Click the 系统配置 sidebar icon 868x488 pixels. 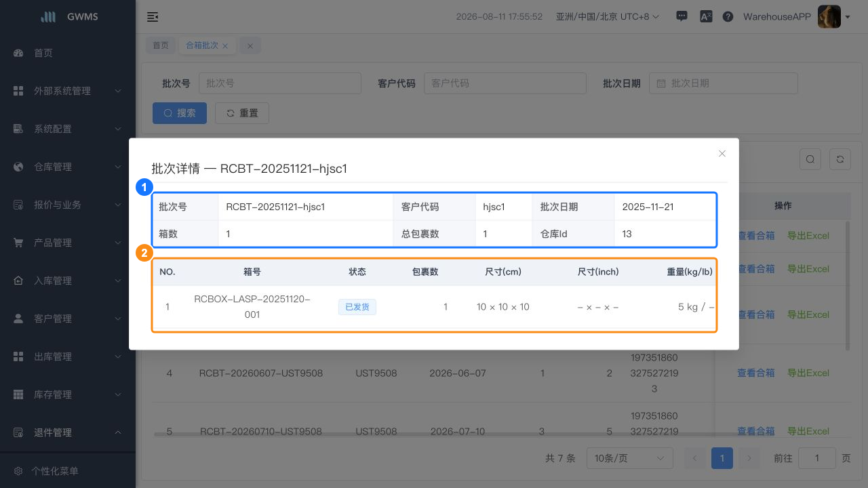pos(19,129)
